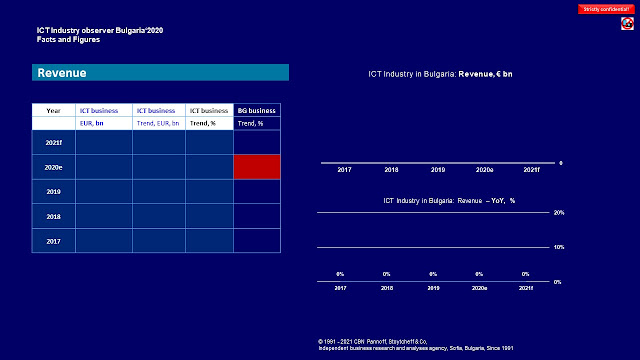
Task: Click the 20% axis label on the YoY chart
Action: 559,213
